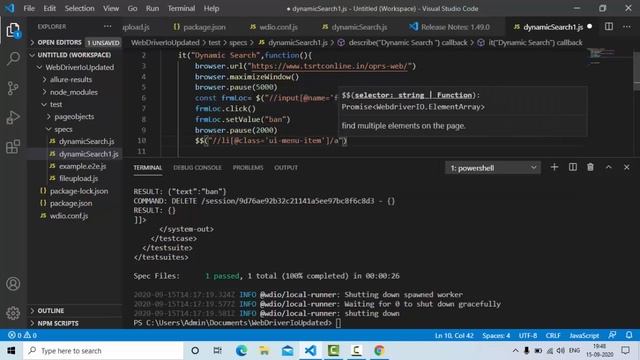Open the Search view in activity bar

click(x=13, y=59)
